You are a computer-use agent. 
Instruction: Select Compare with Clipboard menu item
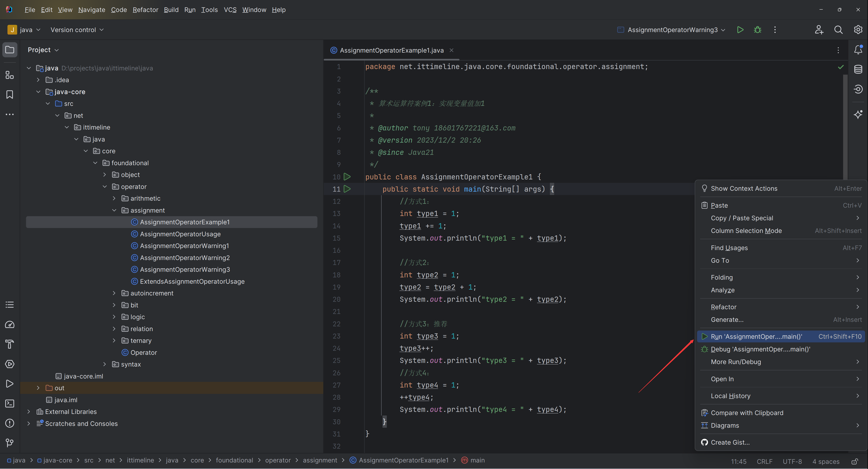point(781,413)
